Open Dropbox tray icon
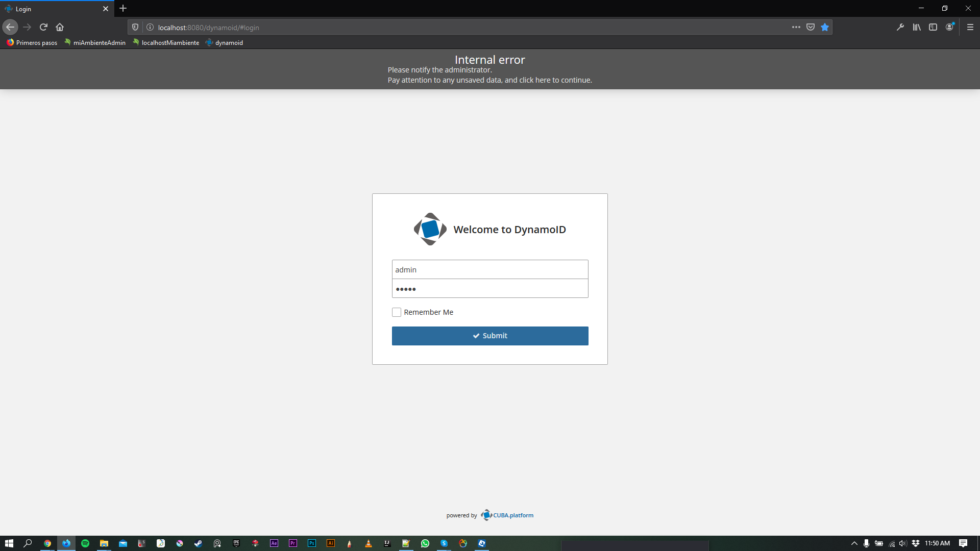 (x=916, y=543)
